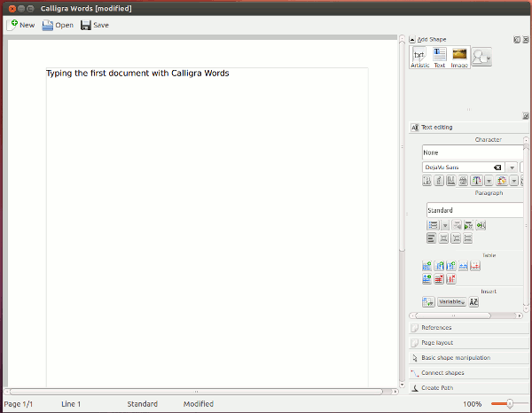Click the delete column table icon
This screenshot has width=532, height=413.
click(x=451, y=279)
